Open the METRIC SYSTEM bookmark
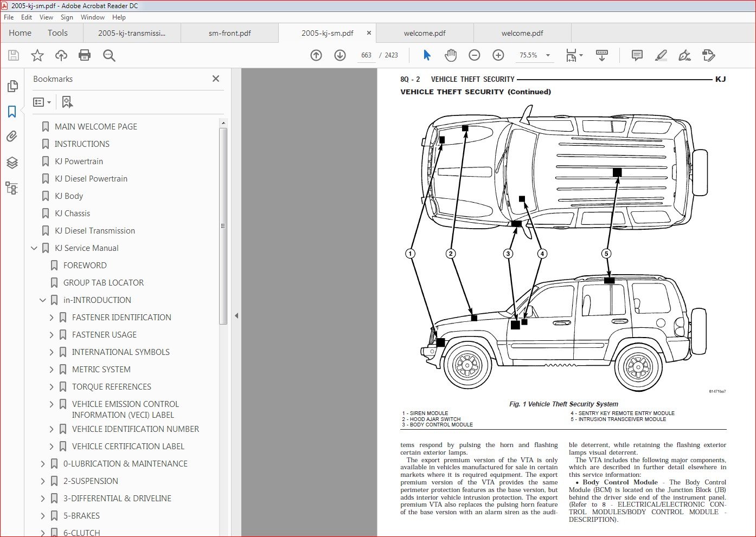 101,370
